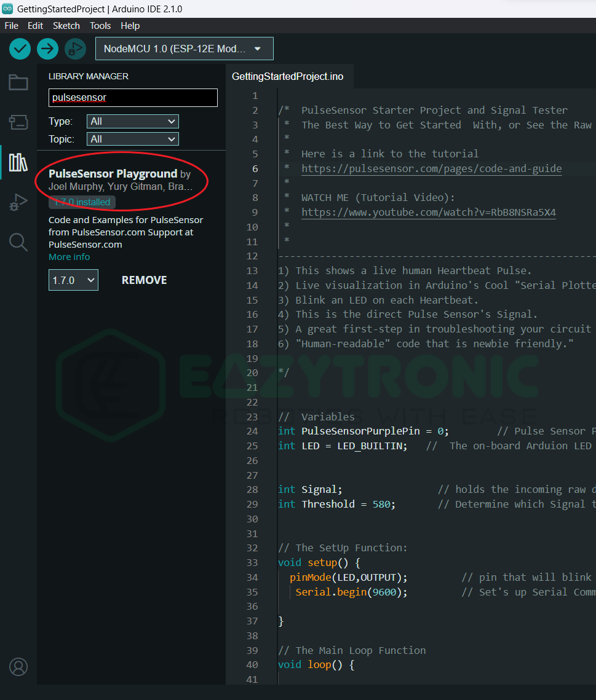Viewport: 596px width, 700px height.
Task: Click the More info link
Action: click(x=69, y=257)
